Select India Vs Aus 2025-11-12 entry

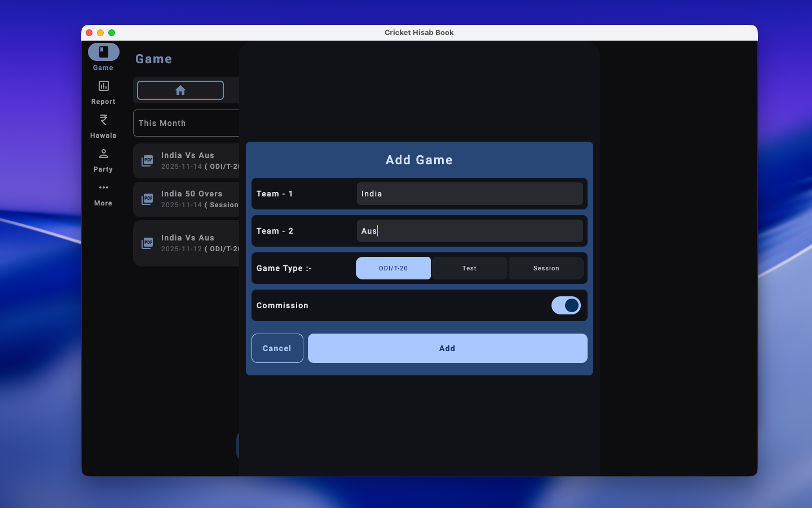(187, 243)
